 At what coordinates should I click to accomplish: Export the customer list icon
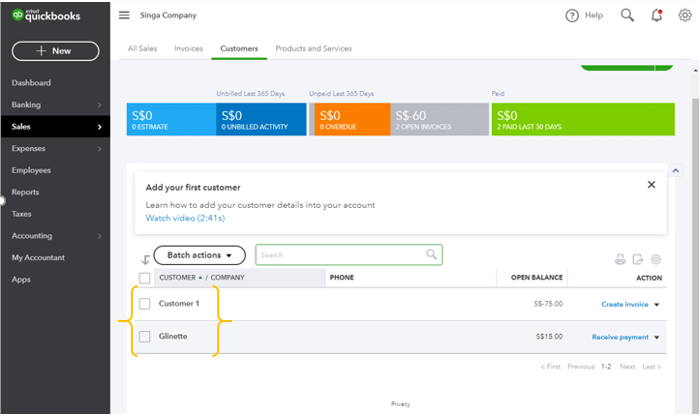pyautogui.click(x=638, y=259)
